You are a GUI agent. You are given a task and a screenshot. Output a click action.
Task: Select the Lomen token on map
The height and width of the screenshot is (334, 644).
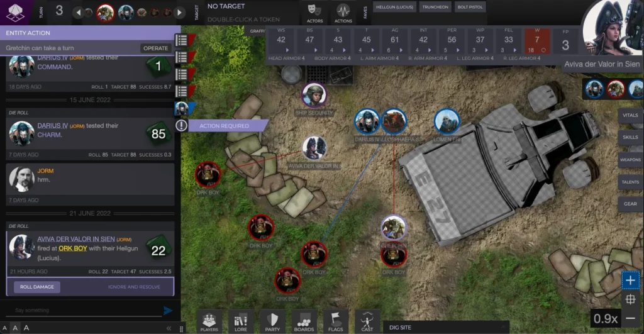pyautogui.click(x=447, y=121)
